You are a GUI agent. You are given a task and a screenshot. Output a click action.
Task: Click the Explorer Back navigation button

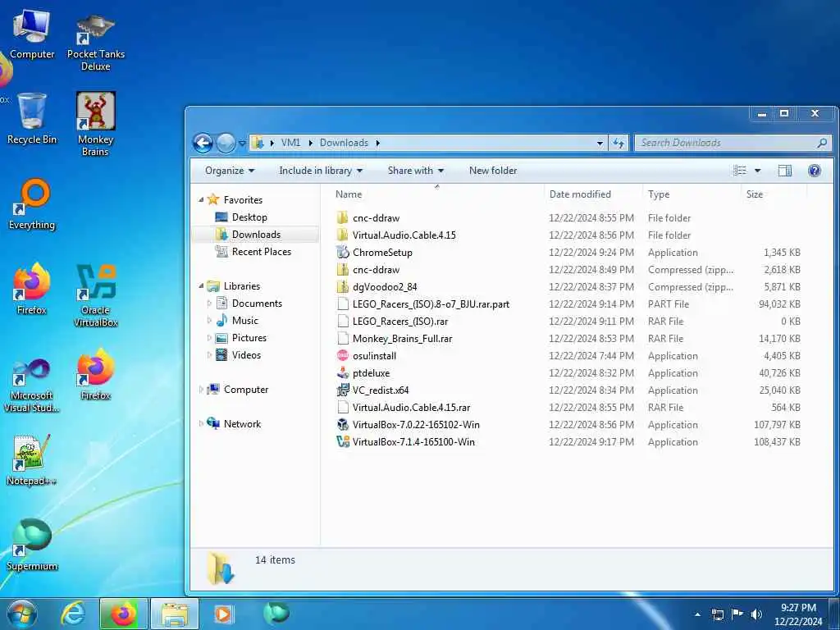point(203,143)
